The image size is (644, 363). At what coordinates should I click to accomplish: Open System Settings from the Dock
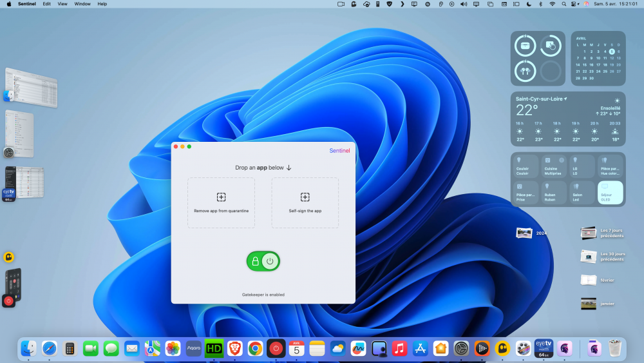coord(461,349)
